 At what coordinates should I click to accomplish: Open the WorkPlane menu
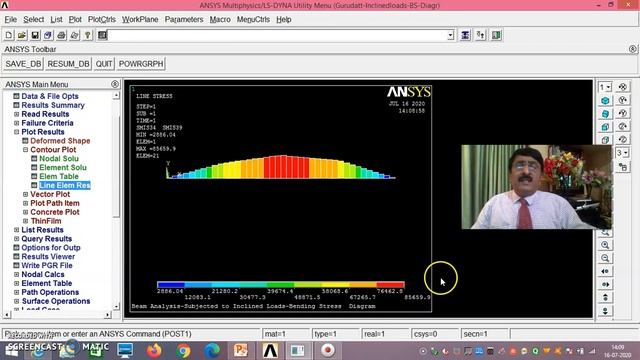coord(140,19)
